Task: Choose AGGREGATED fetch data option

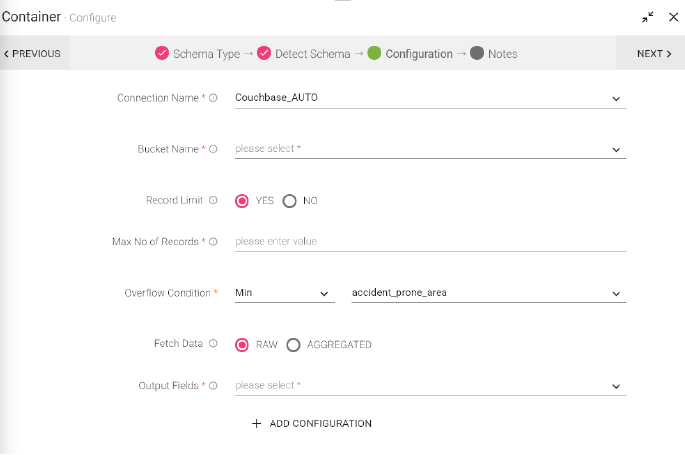Action: coord(294,344)
